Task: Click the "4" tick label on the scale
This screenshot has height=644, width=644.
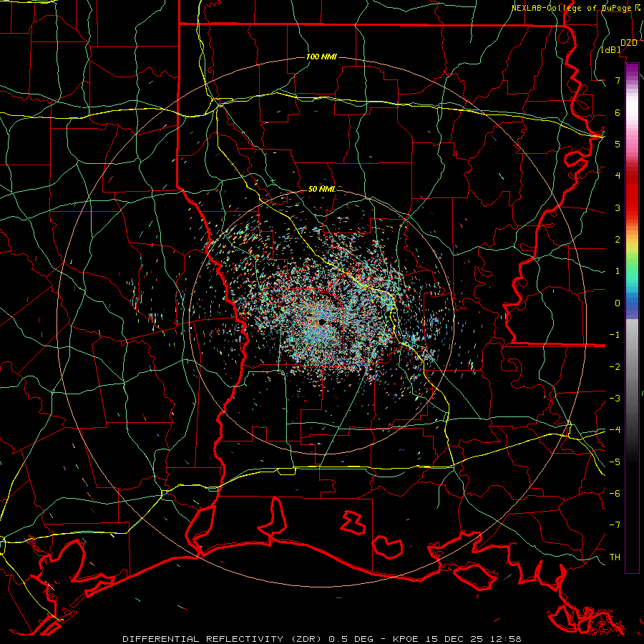Action: [618, 176]
